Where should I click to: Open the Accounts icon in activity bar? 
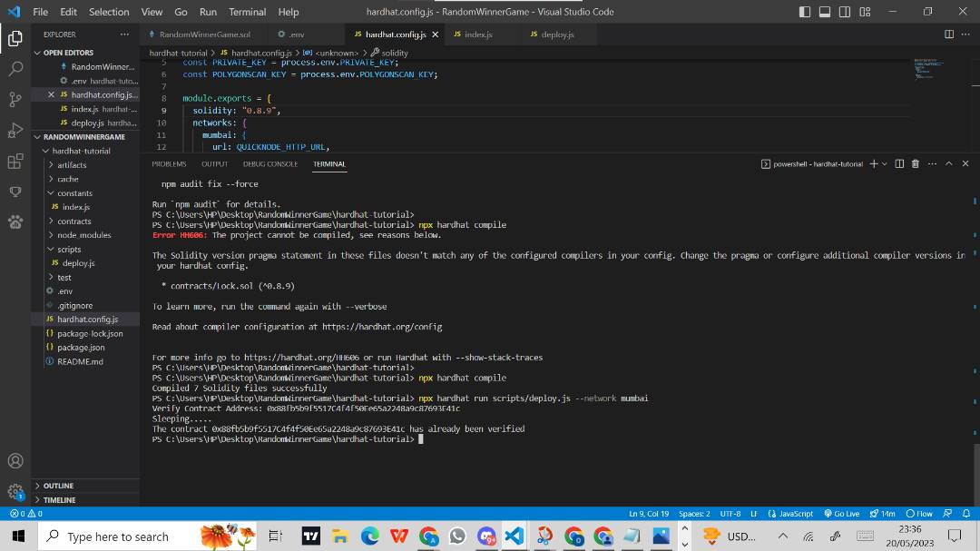coord(15,461)
